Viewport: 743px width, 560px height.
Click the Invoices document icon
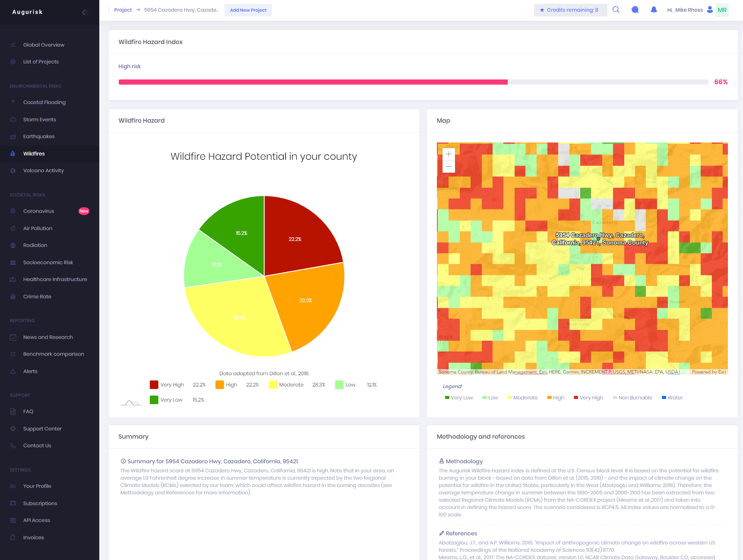tap(13, 538)
